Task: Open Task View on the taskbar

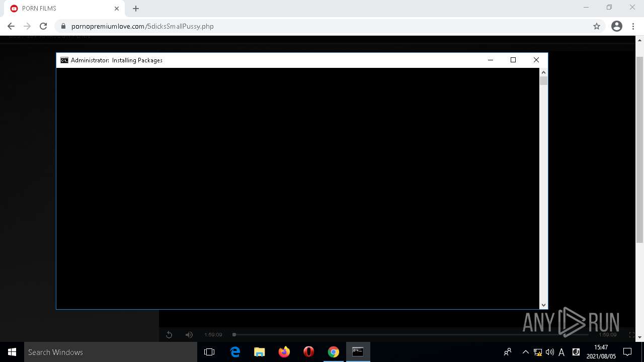Action: pyautogui.click(x=209, y=352)
